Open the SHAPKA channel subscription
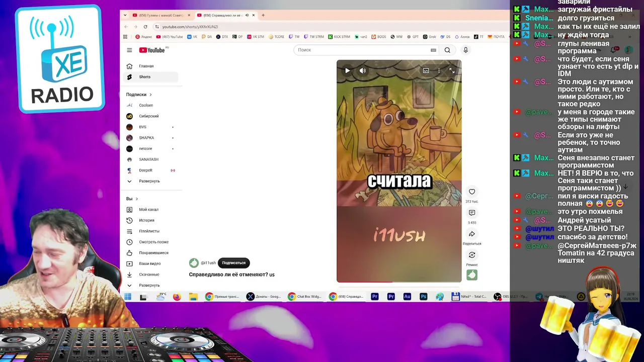This screenshot has height=362, width=644. [x=151, y=138]
